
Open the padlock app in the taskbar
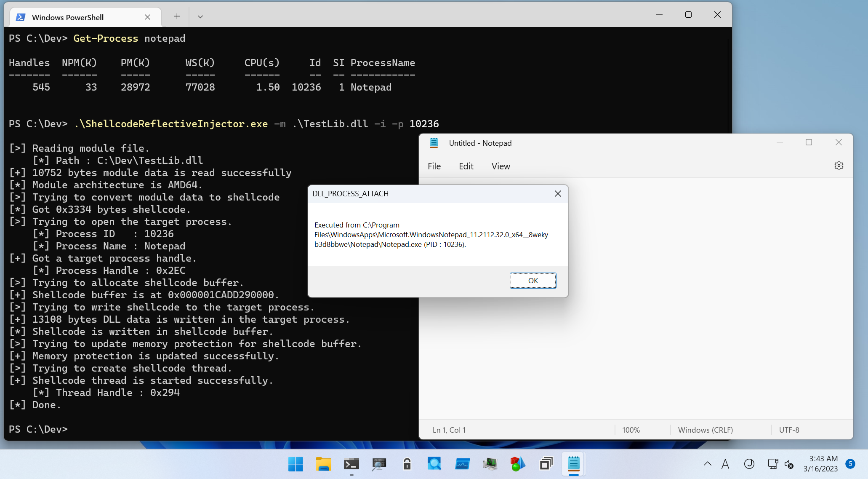coord(407,464)
